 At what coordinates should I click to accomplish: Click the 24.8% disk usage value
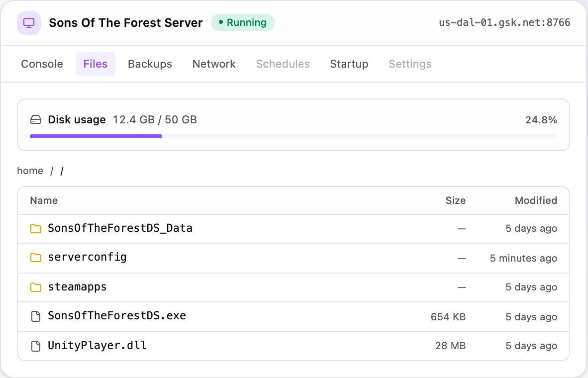point(541,120)
